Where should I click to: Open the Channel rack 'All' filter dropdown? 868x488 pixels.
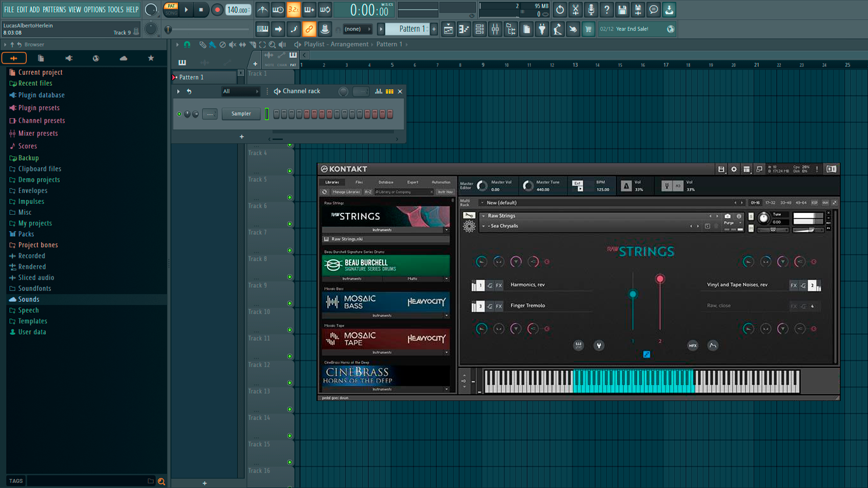click(x=240, y=91)
